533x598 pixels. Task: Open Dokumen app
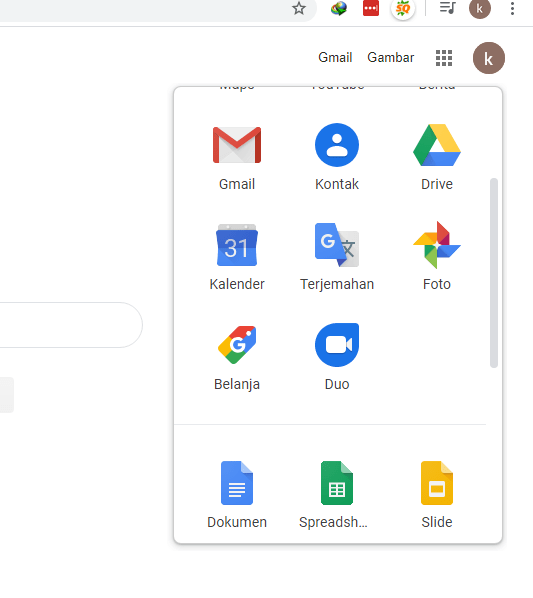pos(237,495)
